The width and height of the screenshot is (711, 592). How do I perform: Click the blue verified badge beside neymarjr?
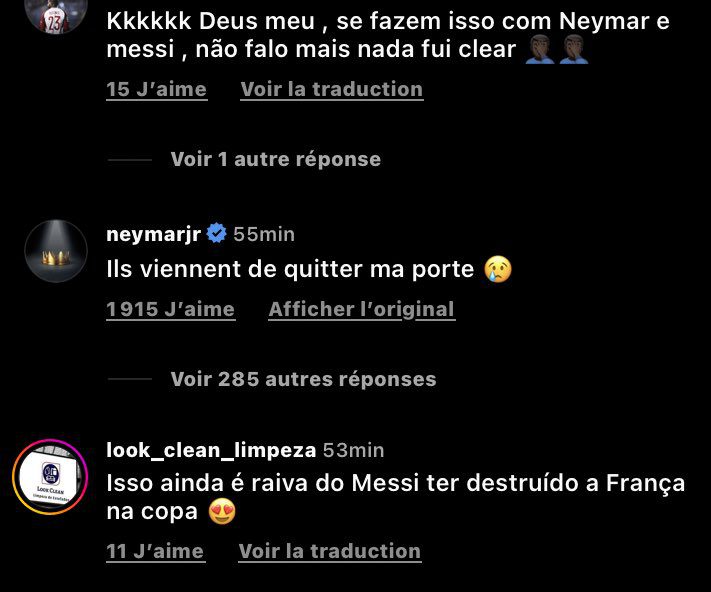click(217, 235)
